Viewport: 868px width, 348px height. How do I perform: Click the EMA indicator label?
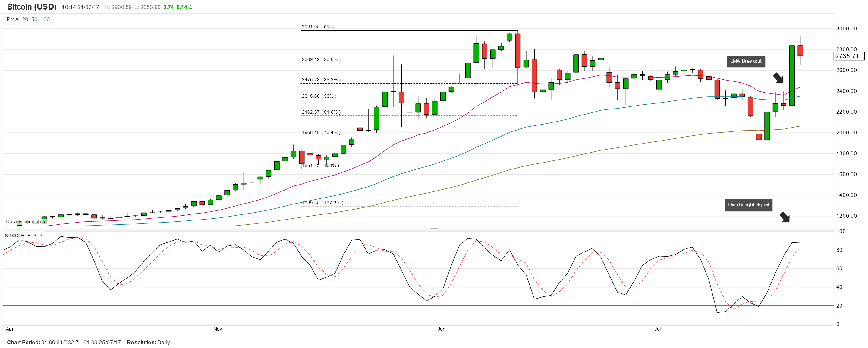point(12,19)
